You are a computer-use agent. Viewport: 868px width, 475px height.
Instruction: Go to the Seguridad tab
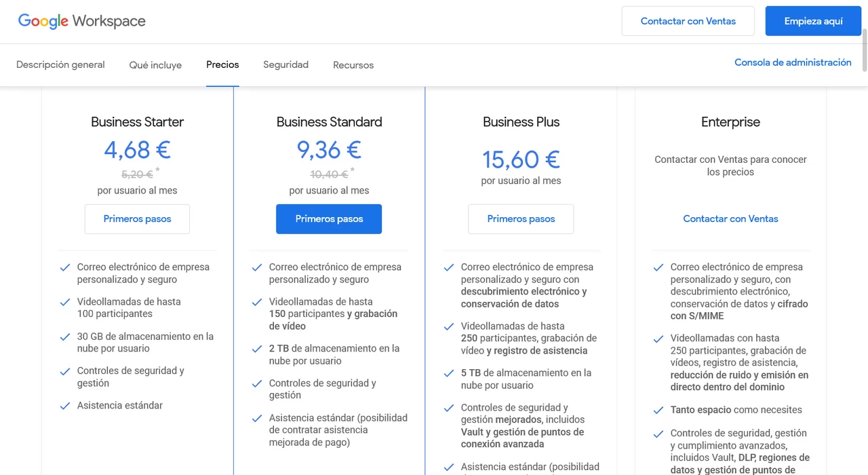[x=285, y=65]
